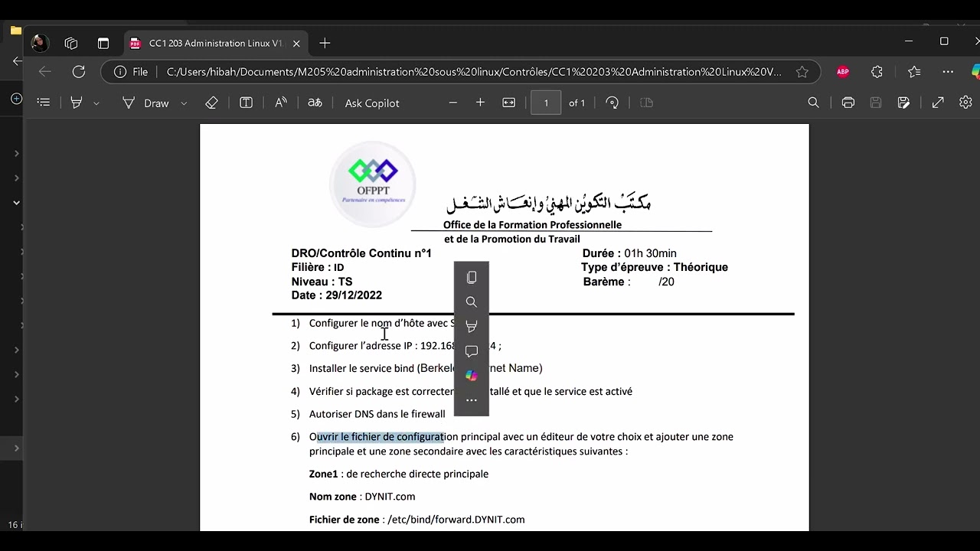980x551 pixels.
Task: Open the Favorites list
Action: point(914,72)
